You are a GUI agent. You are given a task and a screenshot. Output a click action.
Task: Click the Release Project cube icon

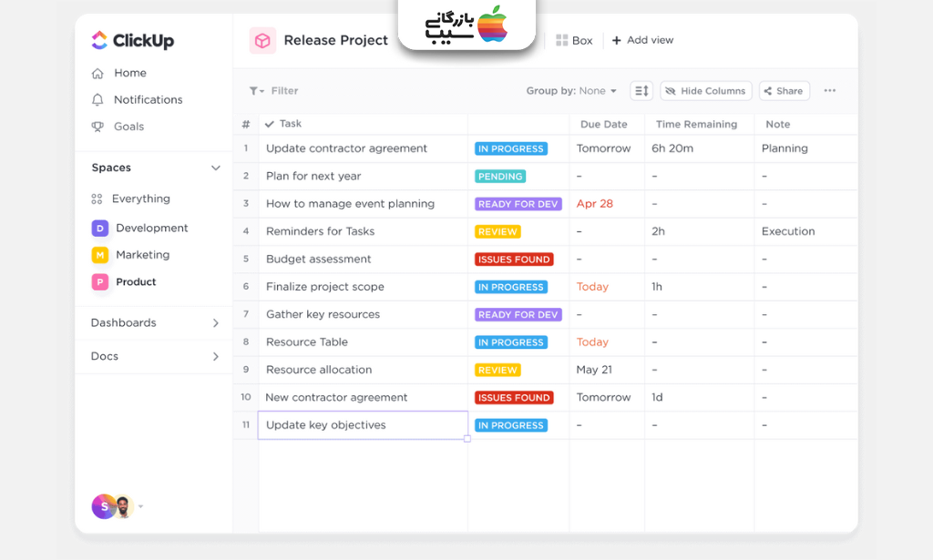262,40
